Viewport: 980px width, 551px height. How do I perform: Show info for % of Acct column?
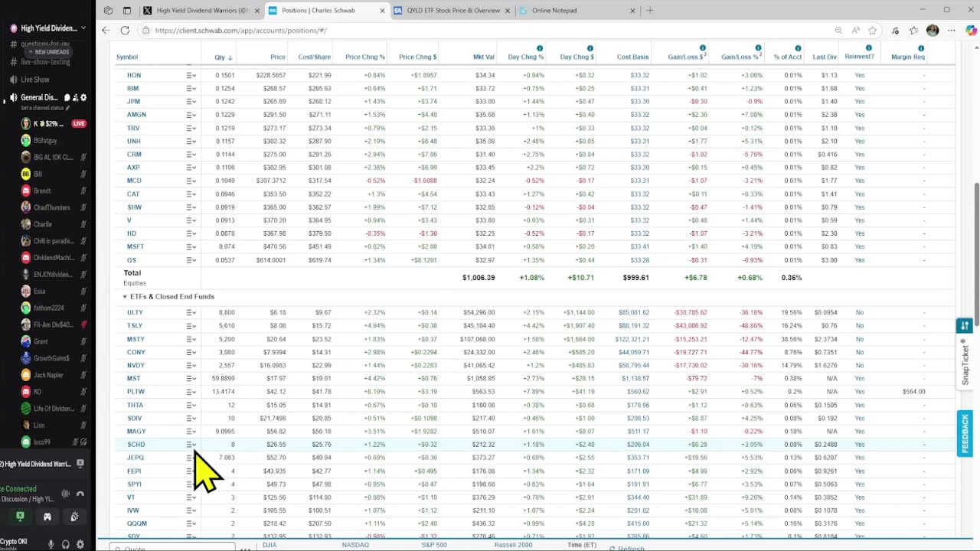[x=798, y=48]
